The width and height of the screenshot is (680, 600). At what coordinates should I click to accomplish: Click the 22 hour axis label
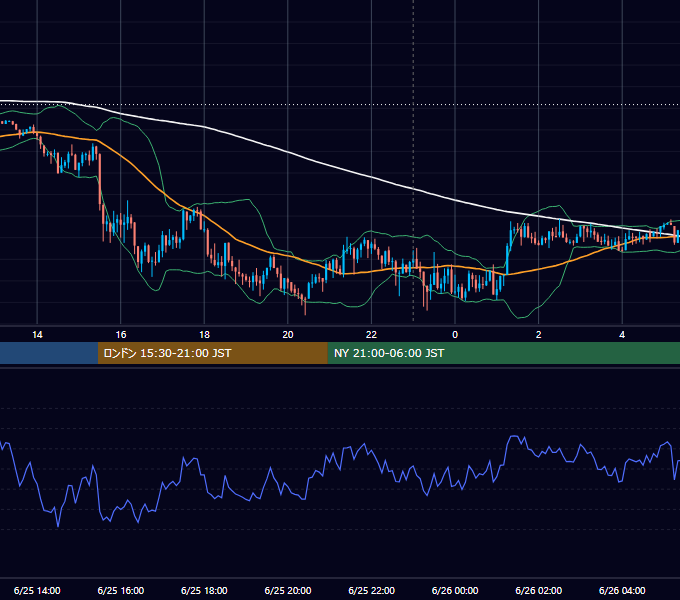(371, 335)
